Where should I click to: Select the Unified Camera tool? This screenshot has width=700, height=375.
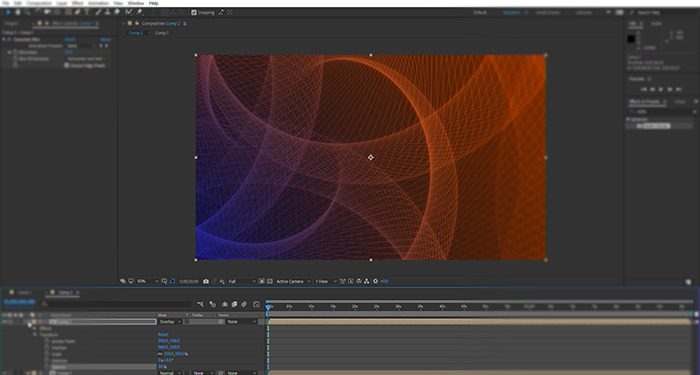pos(47,12)
